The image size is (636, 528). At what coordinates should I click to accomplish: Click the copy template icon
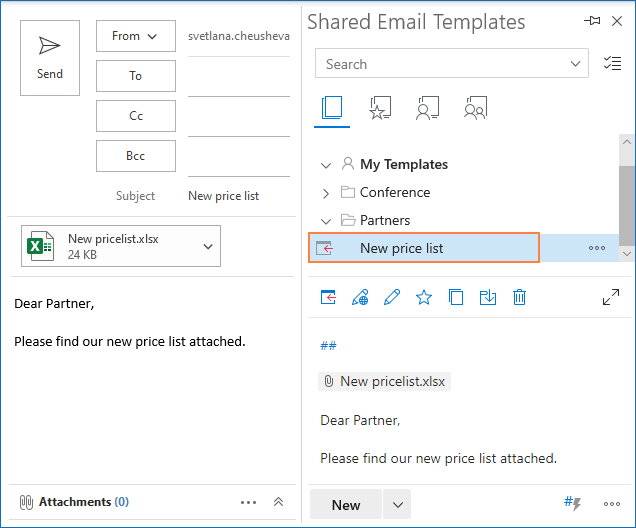456,297
